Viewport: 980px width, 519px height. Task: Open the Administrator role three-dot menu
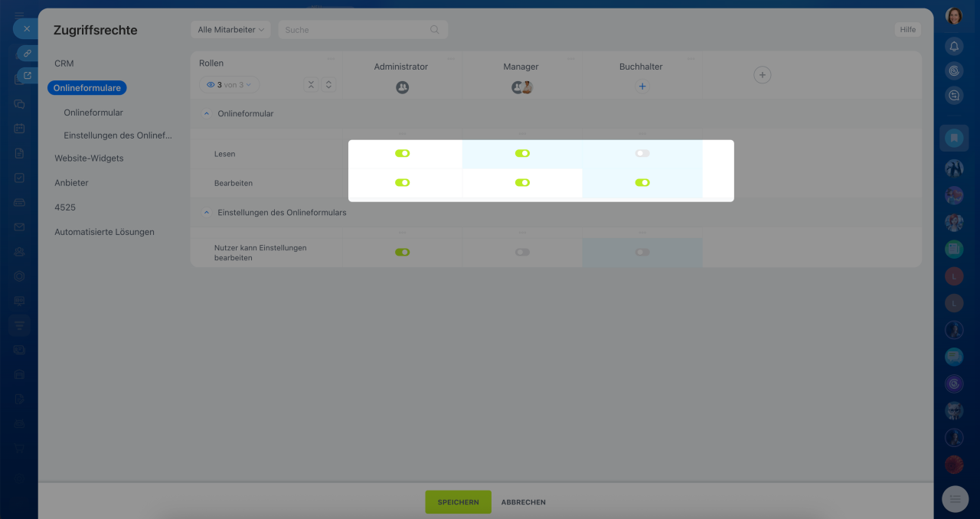tap(451, 59)
